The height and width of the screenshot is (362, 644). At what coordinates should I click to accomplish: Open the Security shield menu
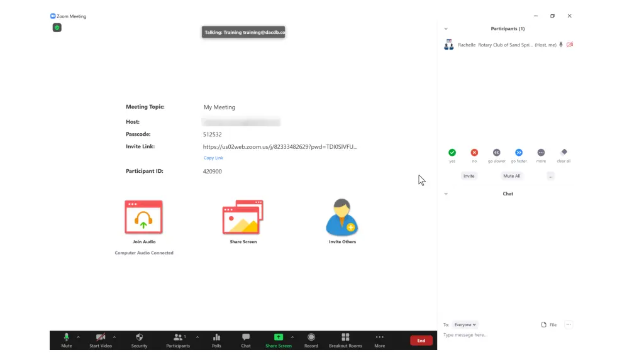pyautogui.click(x=139, y=340)
